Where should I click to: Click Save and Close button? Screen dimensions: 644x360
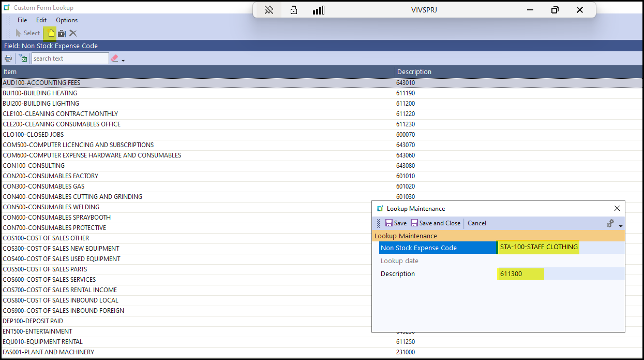tap(435, 223)
